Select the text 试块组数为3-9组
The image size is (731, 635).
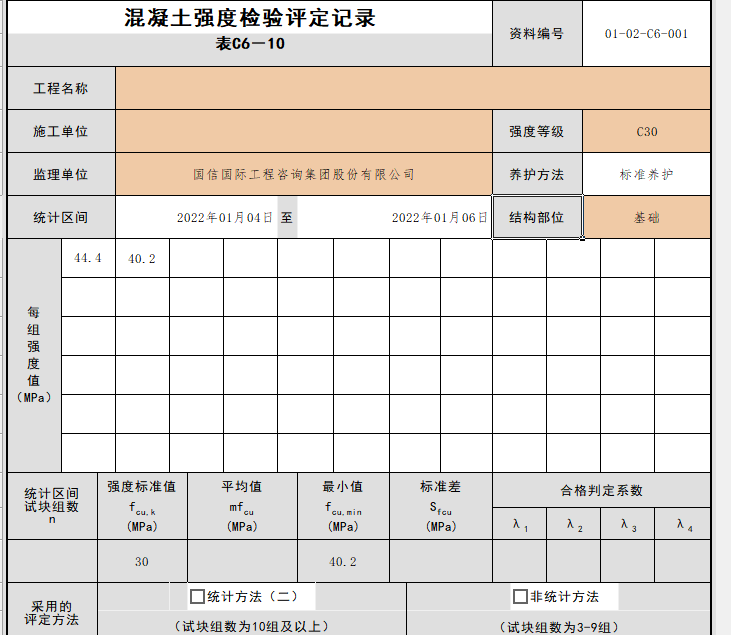coord(559,627)
